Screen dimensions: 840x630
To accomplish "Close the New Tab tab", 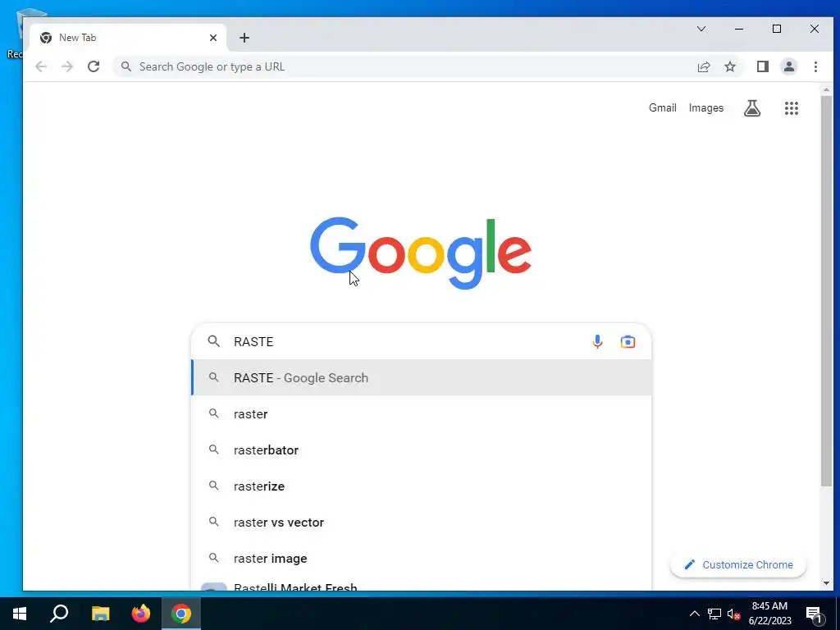I will 213,38.
